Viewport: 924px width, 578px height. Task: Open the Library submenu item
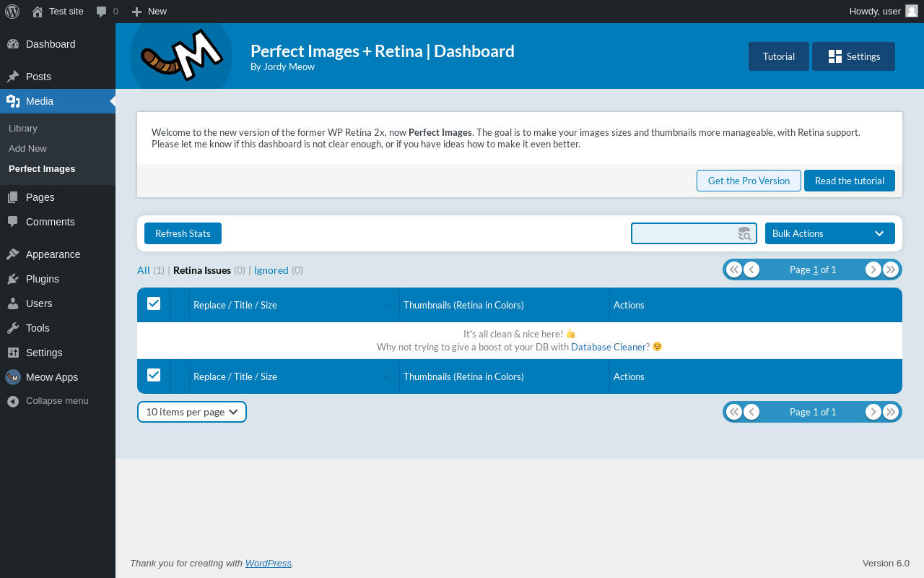pyautogui.click(x=23, y=128)
